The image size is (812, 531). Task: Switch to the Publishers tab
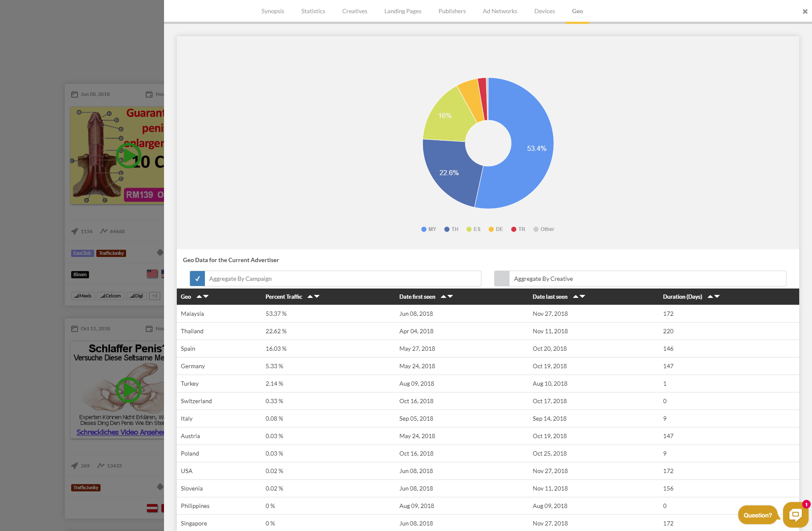(452, 12)
